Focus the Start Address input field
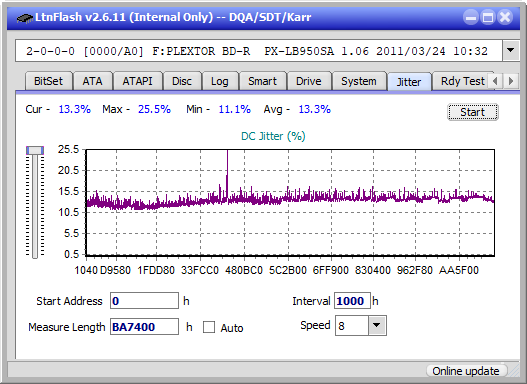The image size is (527, 384). [145, 301]
